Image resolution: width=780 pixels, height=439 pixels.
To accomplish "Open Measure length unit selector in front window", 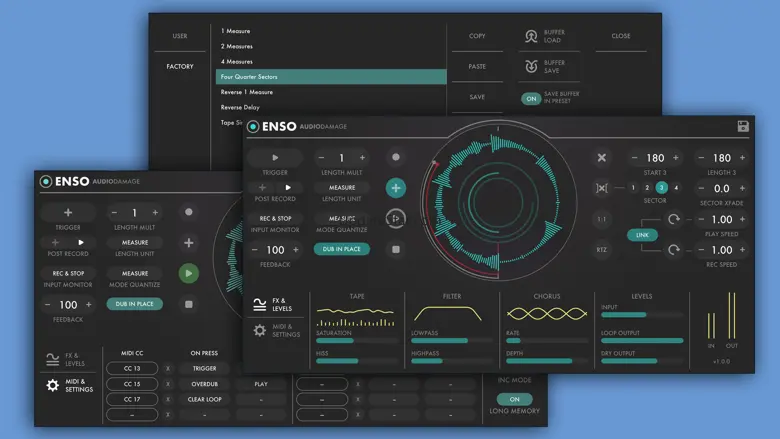I will coord(342,187).
